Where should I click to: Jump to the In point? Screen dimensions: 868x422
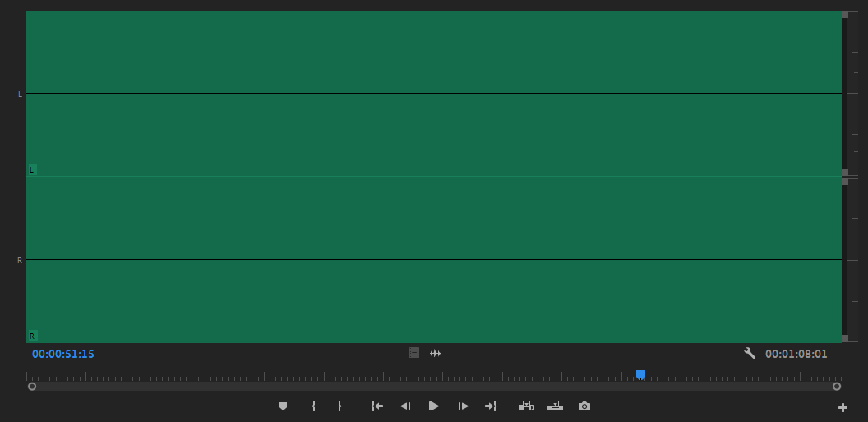(376, 406)
